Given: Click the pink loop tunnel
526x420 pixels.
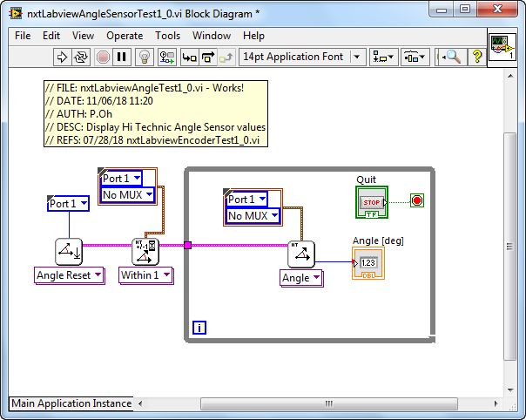Looking at the screenshot, I should pos(188,246).
